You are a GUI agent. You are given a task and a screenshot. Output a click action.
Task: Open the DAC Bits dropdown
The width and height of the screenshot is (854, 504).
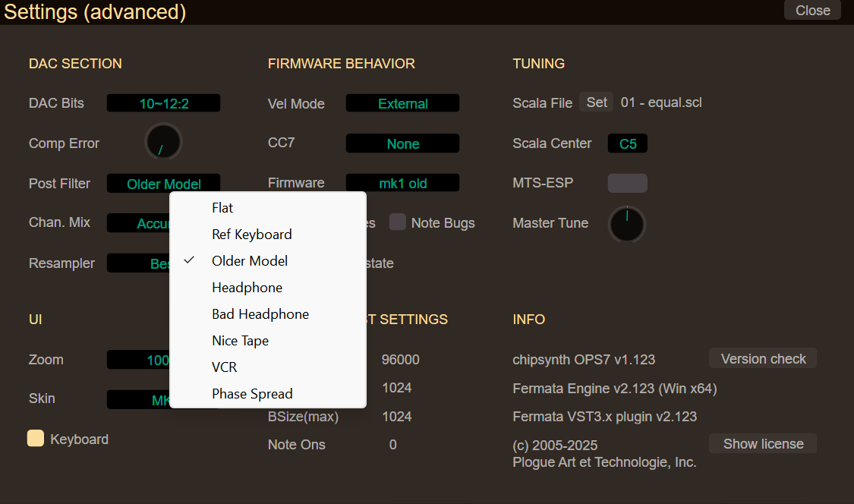(163, 103)
